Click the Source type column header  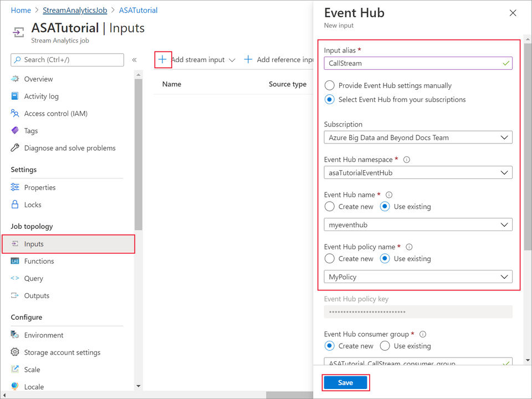click(288, 84)
